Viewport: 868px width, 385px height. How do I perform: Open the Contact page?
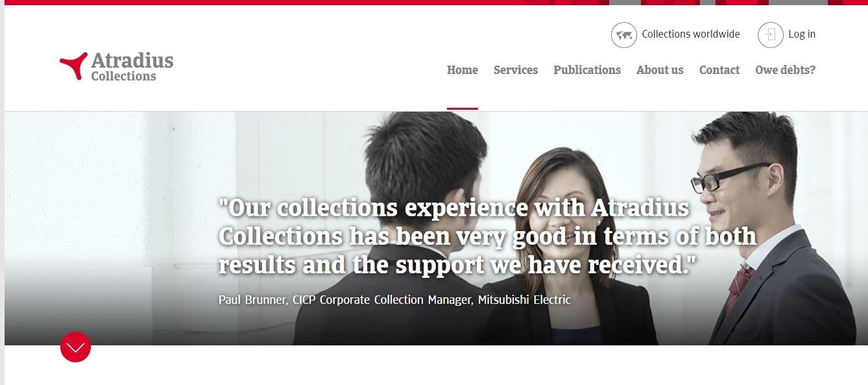pos(719,70)
